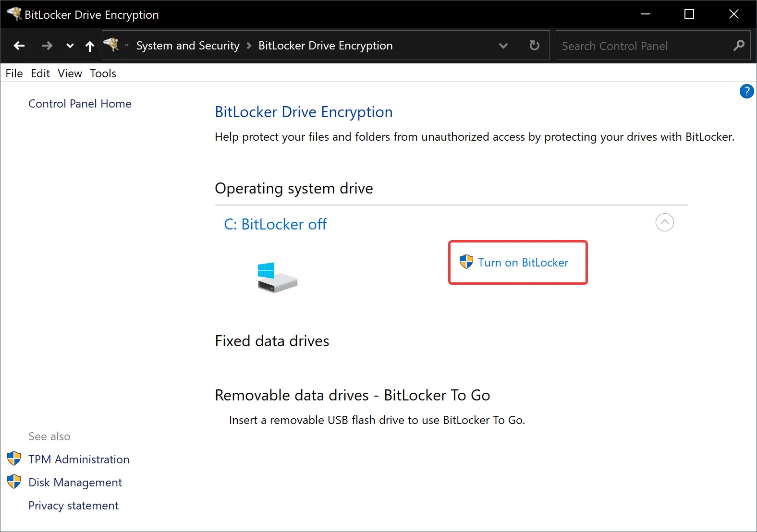Screen dimensions: 757x532
Task: Open the recent locations chevron dropdown
Action: (x=70, y=46)
